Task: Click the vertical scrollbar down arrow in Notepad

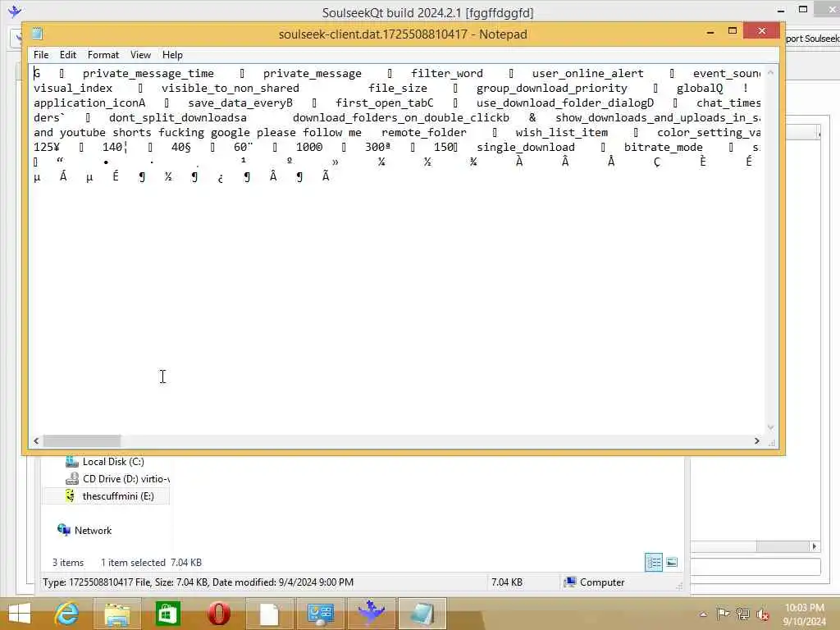Action: coord(770,427)
